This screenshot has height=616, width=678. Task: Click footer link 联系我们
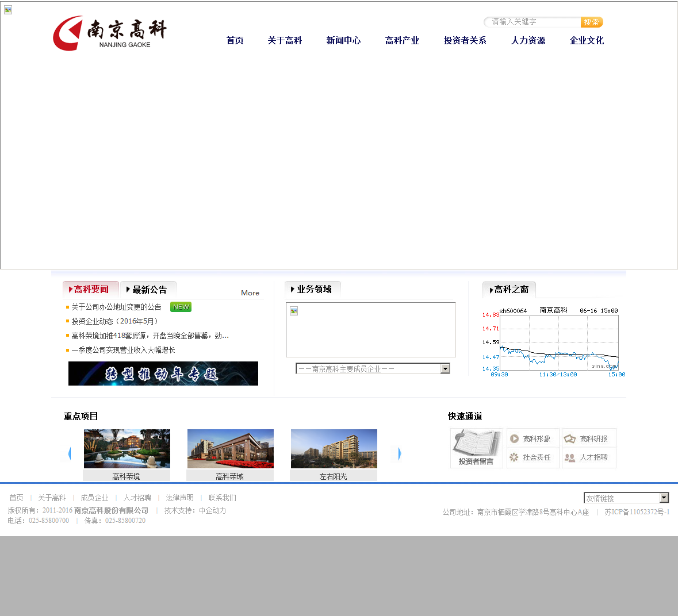point(222,498)
